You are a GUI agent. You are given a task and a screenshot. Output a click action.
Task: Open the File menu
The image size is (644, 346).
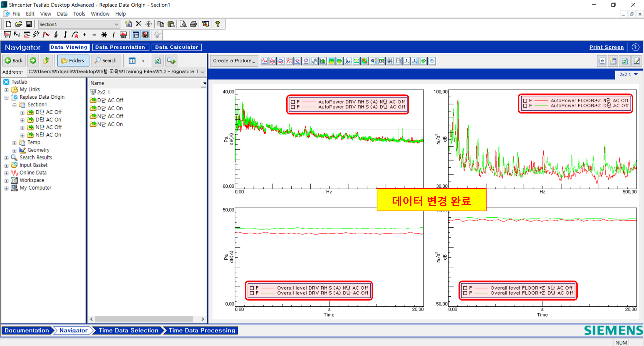pos(16,14)
